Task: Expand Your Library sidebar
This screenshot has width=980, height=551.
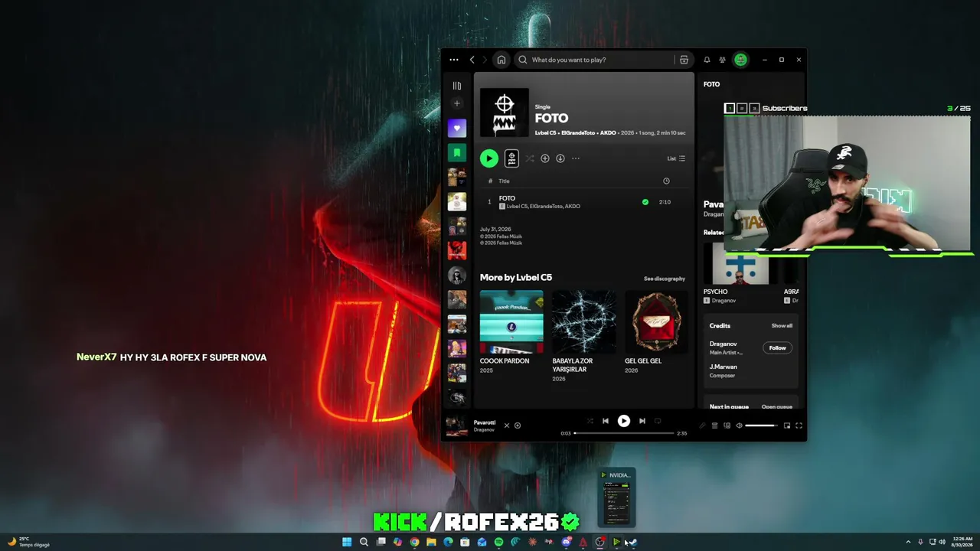Action: coord(457,86)
